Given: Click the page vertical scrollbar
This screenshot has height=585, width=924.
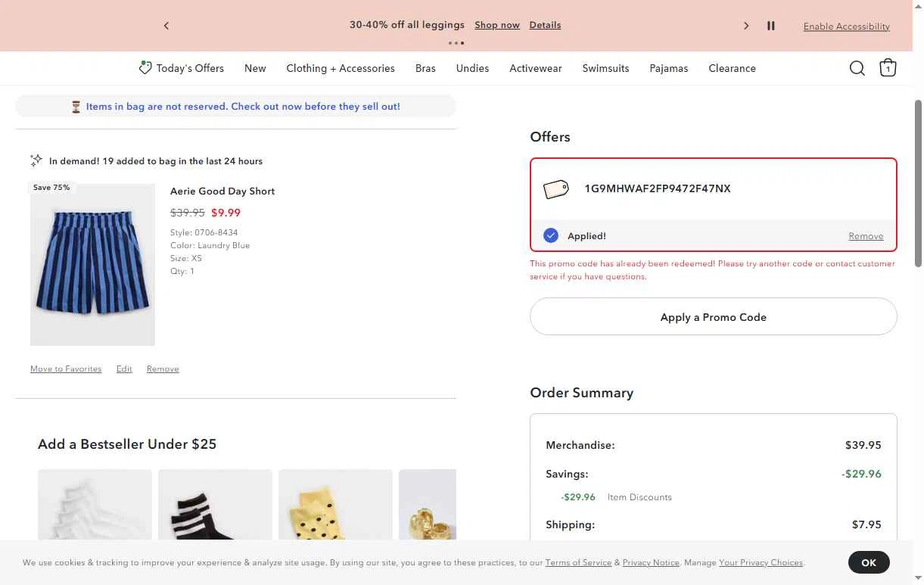Looking at the screenshot, I should 919,182.
